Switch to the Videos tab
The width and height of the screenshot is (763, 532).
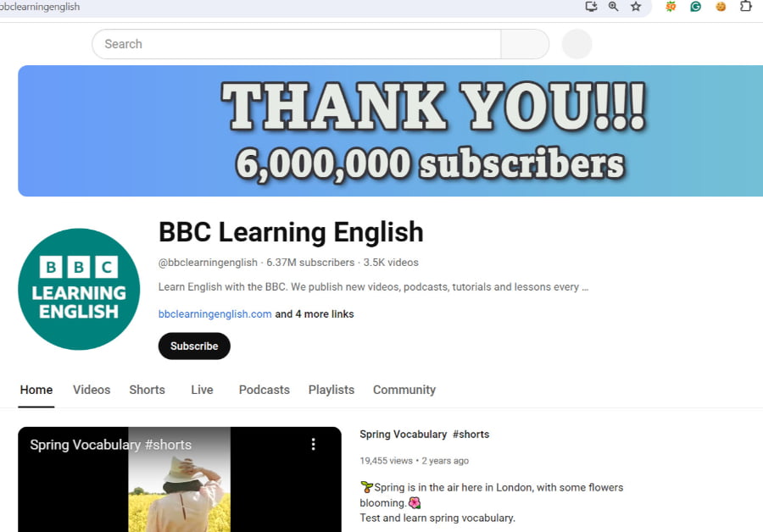91,390
